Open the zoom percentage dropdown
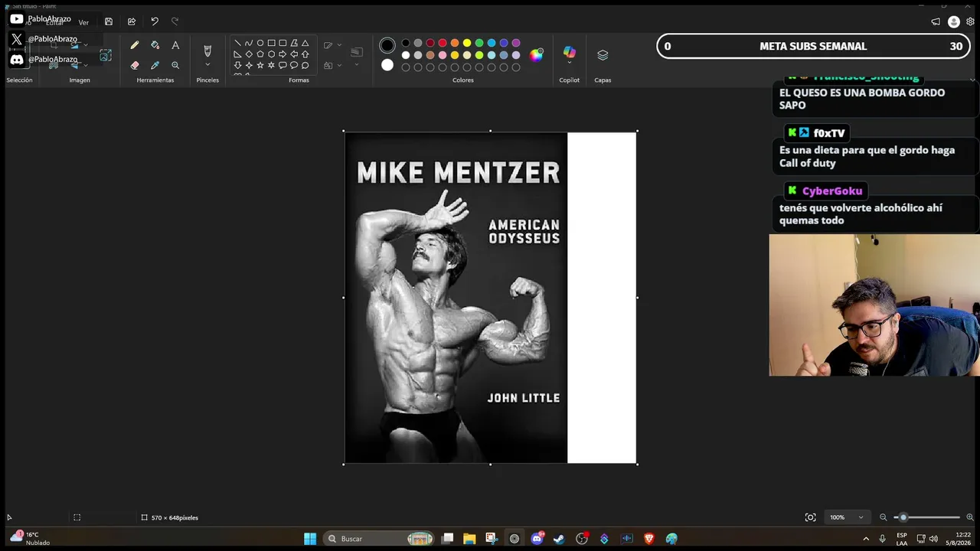This screenshot has width=980, height=551. (x=848, y=517)
